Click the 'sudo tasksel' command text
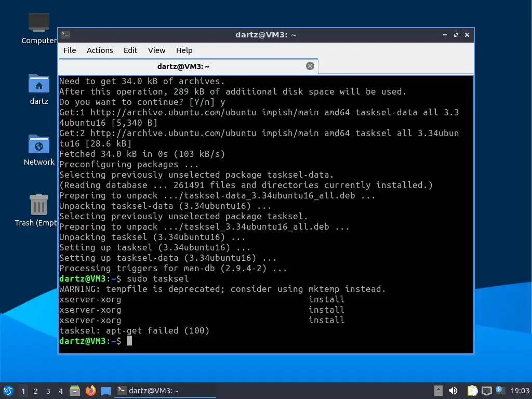 (158, 279)
